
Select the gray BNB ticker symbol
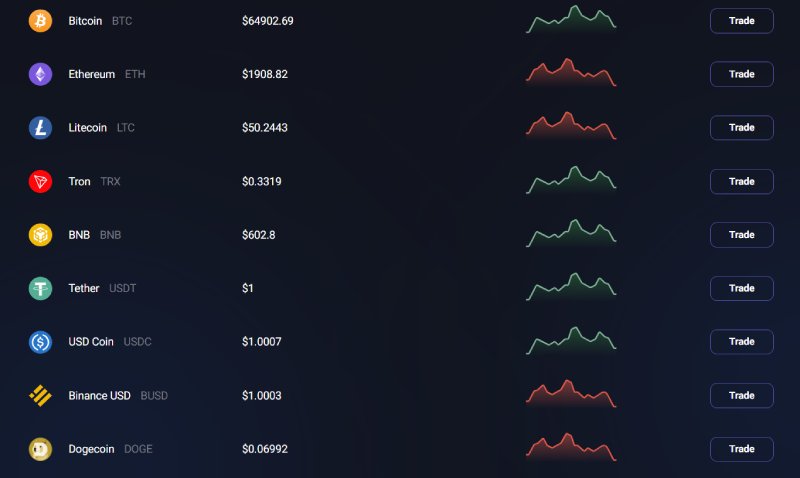[x=110, y=235]
